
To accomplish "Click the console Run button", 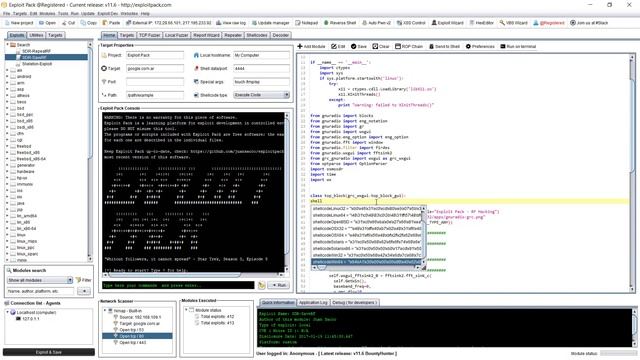I will 279,285.
